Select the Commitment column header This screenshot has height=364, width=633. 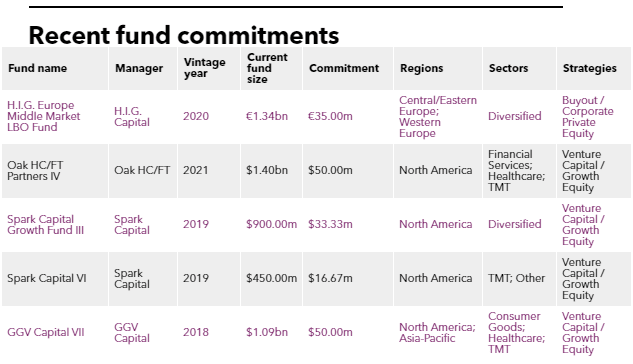pyautogui.click(x=344, y=68)
